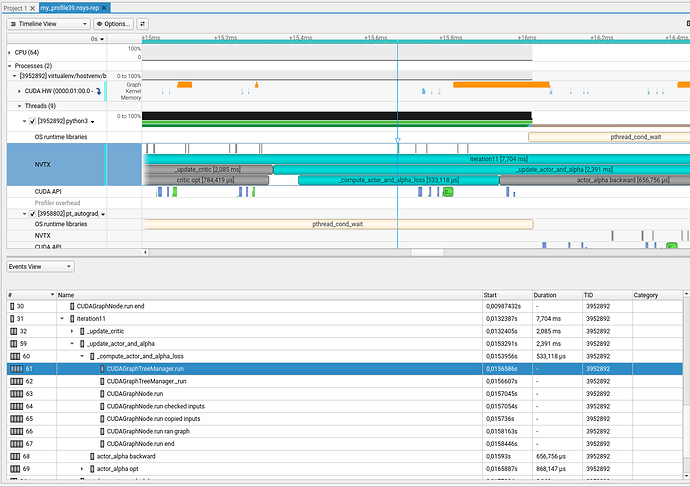Click the events table scroll up arrow
Image resolution: width=690 pixels, height=487 pixels.
(x=686, y=293)
